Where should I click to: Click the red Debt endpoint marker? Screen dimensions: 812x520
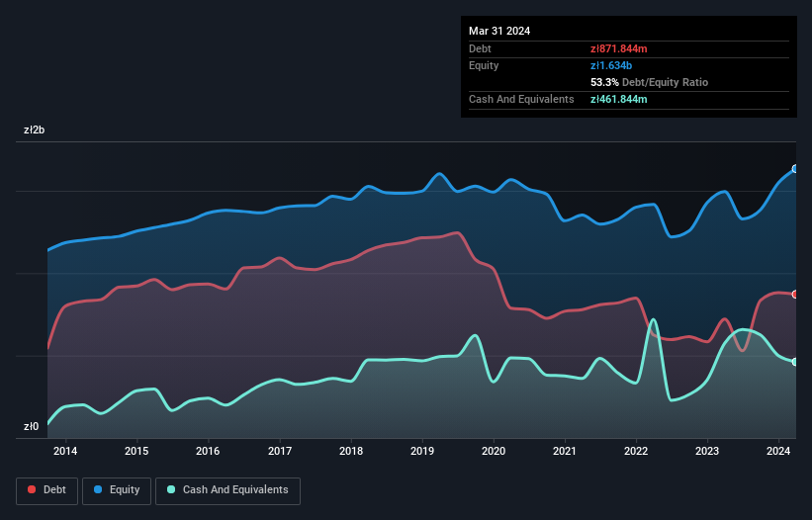coord(795,295)
